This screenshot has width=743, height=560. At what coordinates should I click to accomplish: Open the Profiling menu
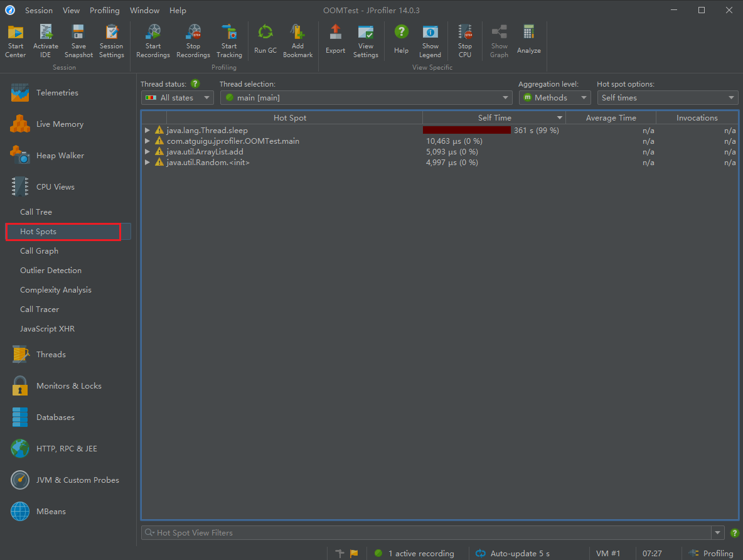pos(105,11)
